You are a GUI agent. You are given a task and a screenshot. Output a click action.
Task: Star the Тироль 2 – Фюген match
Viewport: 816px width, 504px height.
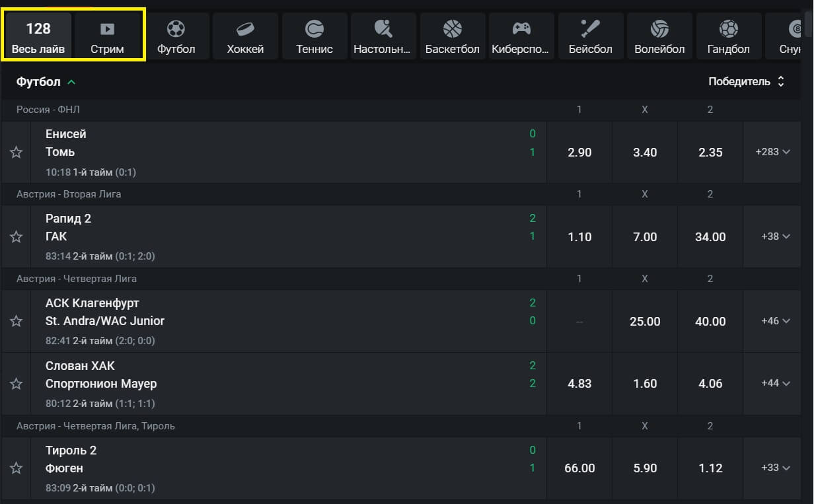[x=17, y=468]
